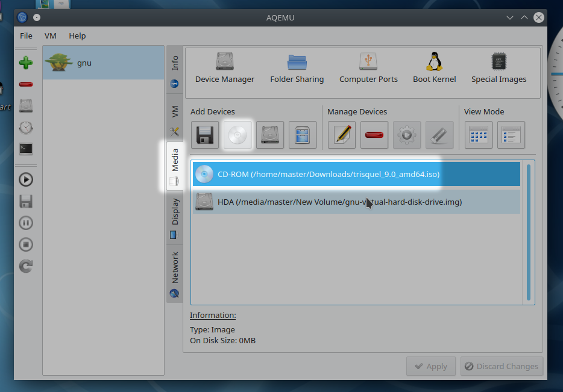Screen dimensions: 563x392
Task: Open the VM menu
Action: click(x=50, y=36)
